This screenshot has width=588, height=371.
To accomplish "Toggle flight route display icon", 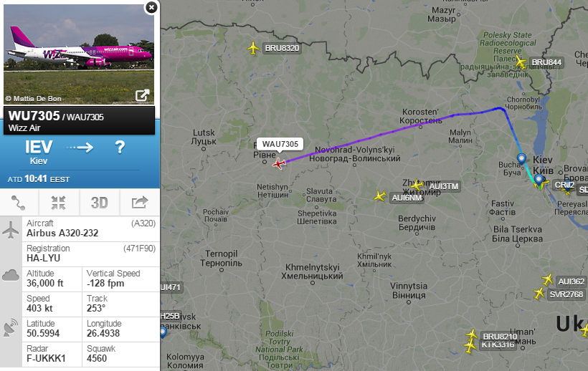I will (x=19, y=203).
